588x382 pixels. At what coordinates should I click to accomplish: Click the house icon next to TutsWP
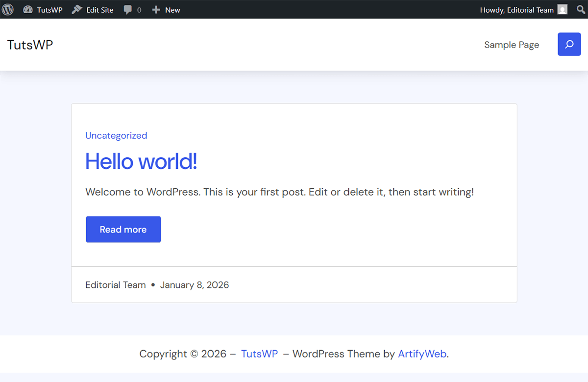[28, 9]
